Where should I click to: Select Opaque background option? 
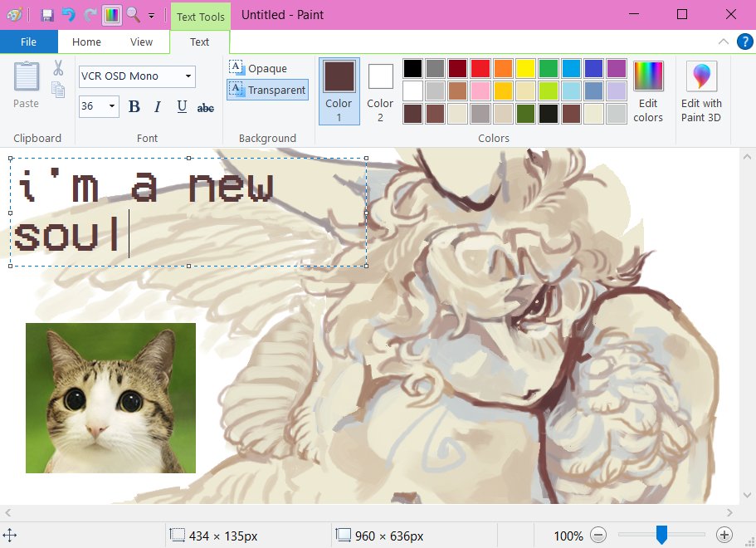[x=258, y=68]
